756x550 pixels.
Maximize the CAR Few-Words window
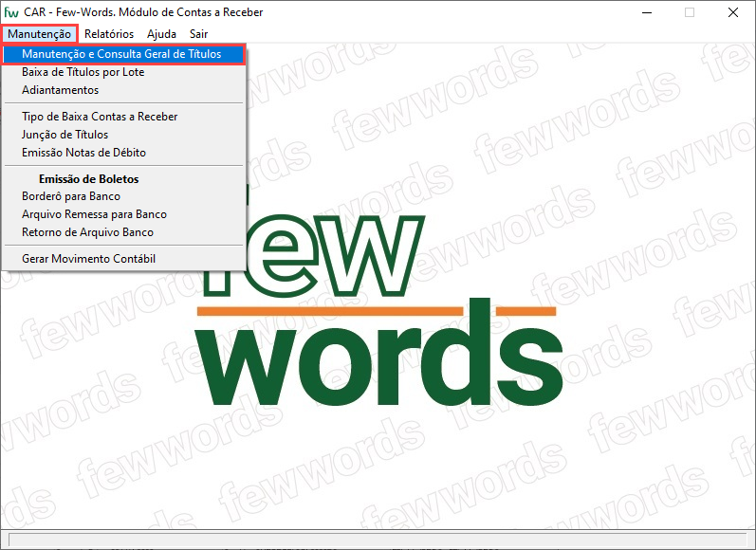coord(690,12)
